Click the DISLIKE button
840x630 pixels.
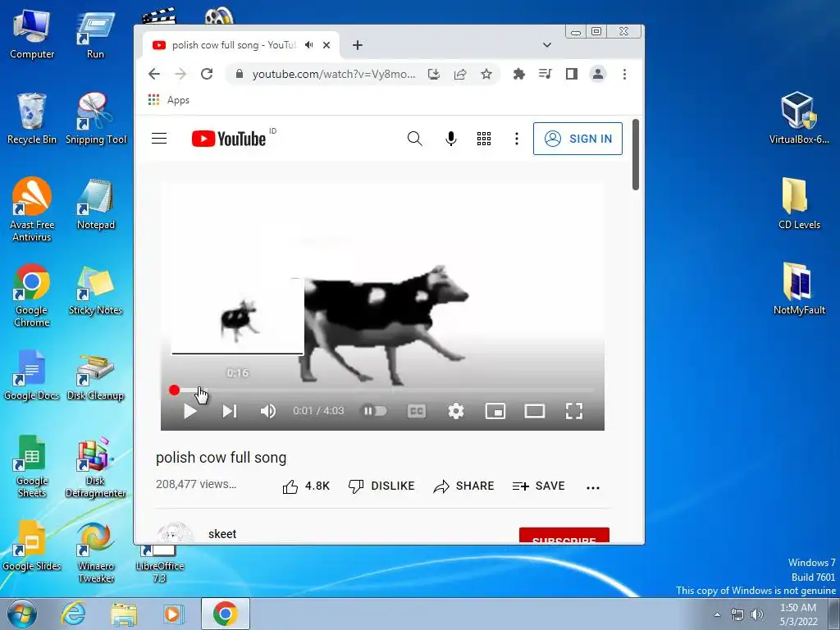(381, 486)
